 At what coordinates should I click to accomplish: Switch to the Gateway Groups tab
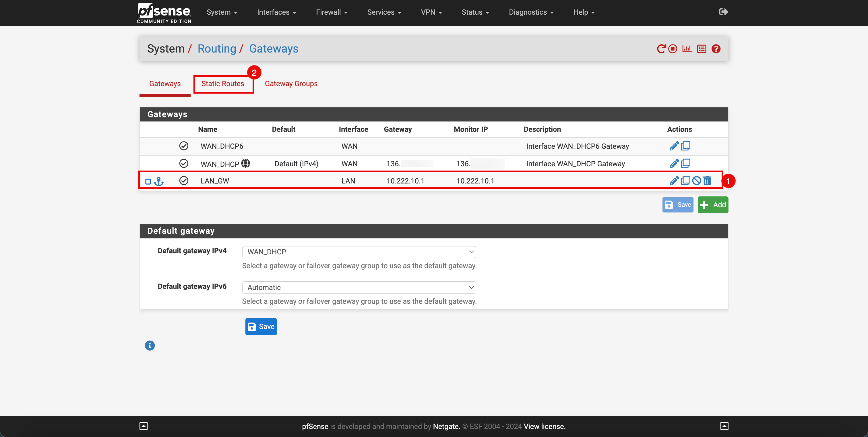[x=291, y=84]
